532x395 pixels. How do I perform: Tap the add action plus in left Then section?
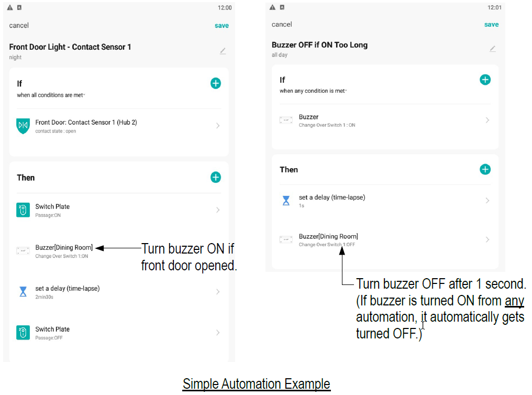click(215, 178)
